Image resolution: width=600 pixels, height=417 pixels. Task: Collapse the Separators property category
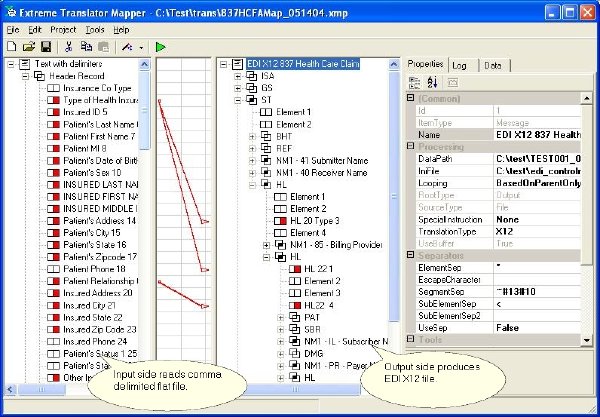click(x=411, y=255)
